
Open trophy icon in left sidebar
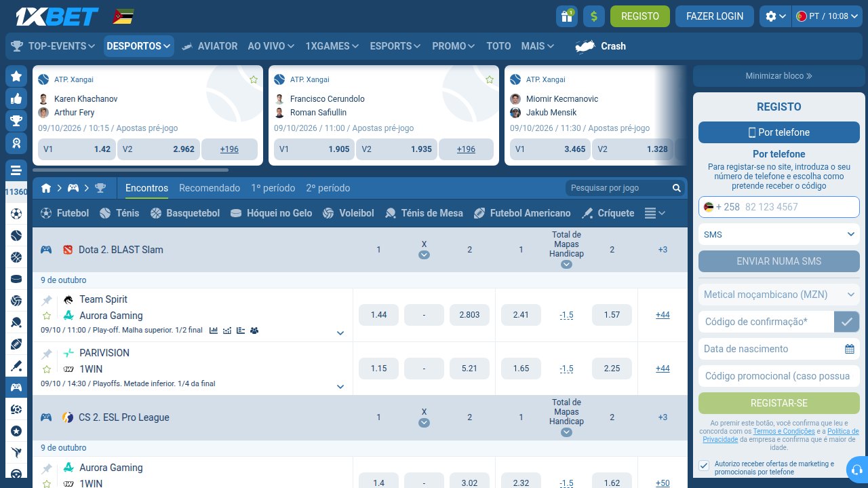click(16, 121)
